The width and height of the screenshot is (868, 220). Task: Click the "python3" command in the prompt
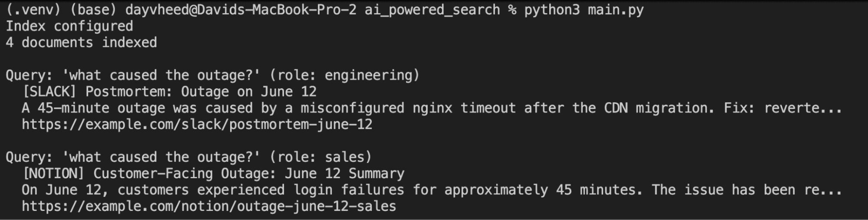coord(551,10)
